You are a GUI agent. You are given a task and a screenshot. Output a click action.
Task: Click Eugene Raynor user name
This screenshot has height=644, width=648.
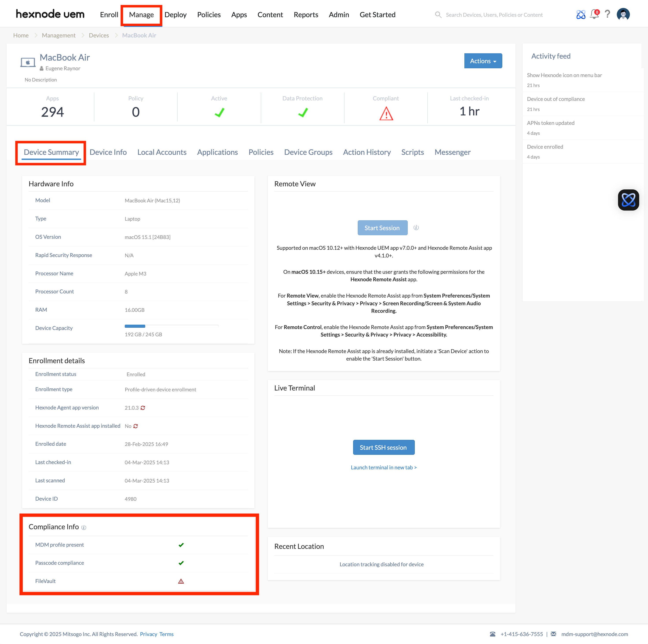(x=63, y=68)
